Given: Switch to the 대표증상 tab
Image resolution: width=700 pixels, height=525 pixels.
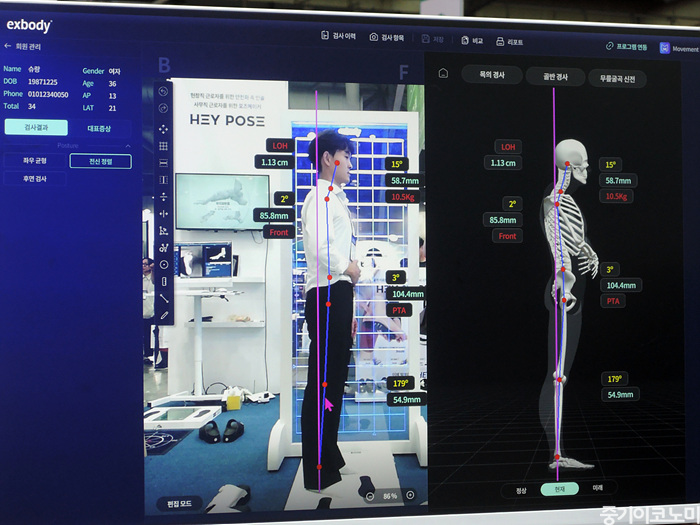Looking at the screenshot, I should [x=99, y=128].
